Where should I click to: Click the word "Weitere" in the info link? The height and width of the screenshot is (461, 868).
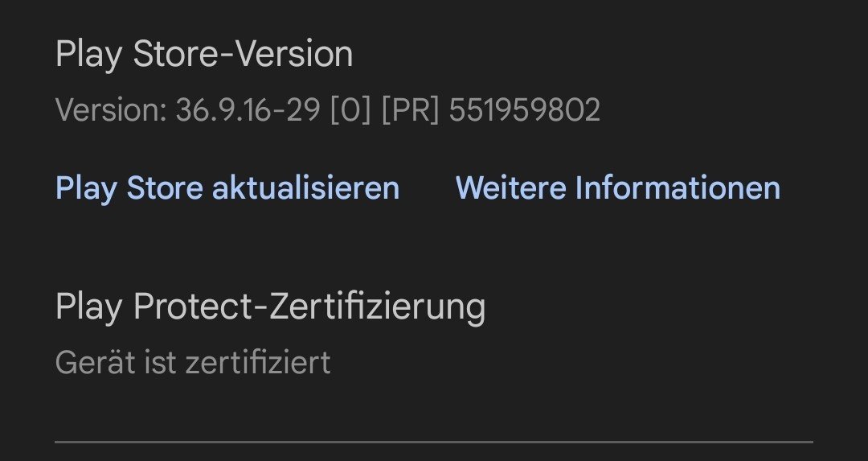click(510, 188)
